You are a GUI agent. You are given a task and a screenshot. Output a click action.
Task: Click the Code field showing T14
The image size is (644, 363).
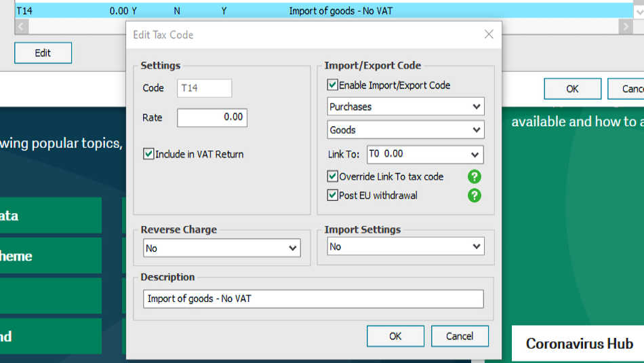click(x=205, y=88)
